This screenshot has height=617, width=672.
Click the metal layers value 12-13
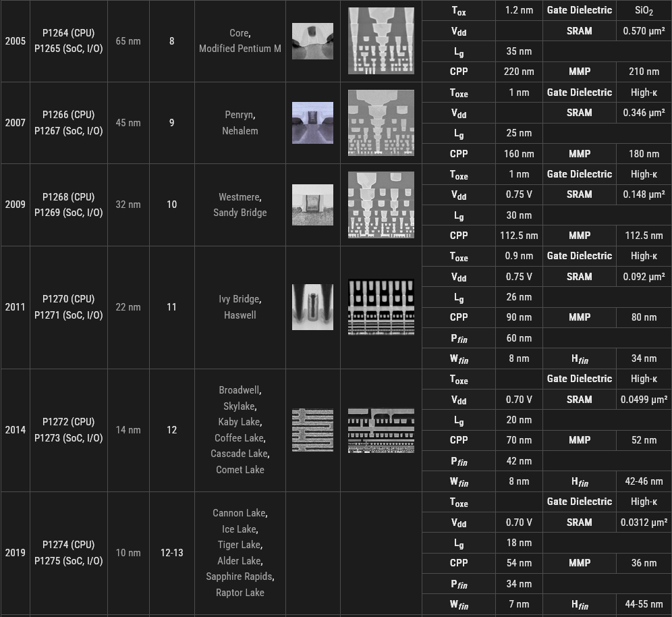click(172, 553)
